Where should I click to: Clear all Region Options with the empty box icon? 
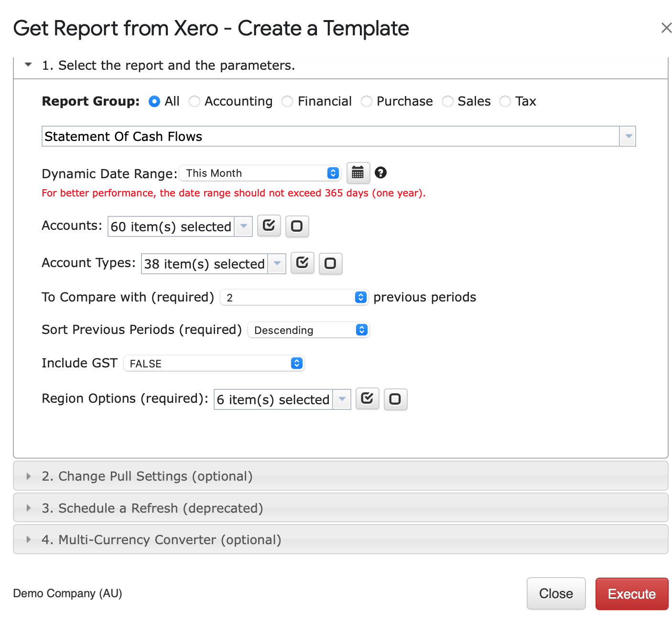[x=395, y=399]
